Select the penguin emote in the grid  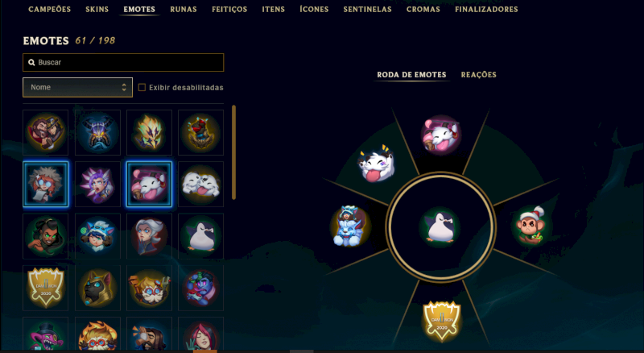pos(200,236)
